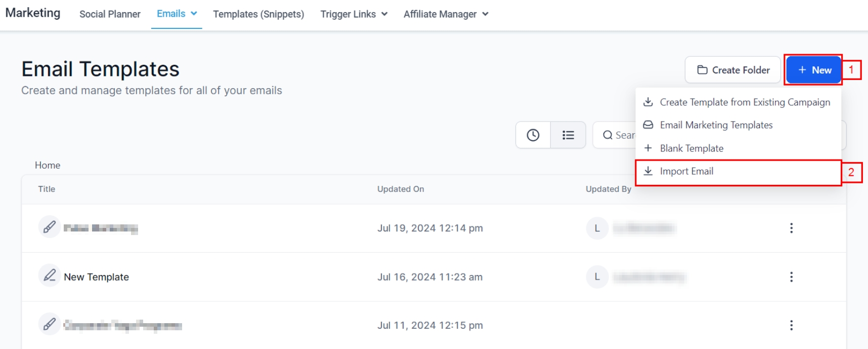Switch to list view icon
The width and height of the screenshot is (868, 349).
[x=568, y=135]
